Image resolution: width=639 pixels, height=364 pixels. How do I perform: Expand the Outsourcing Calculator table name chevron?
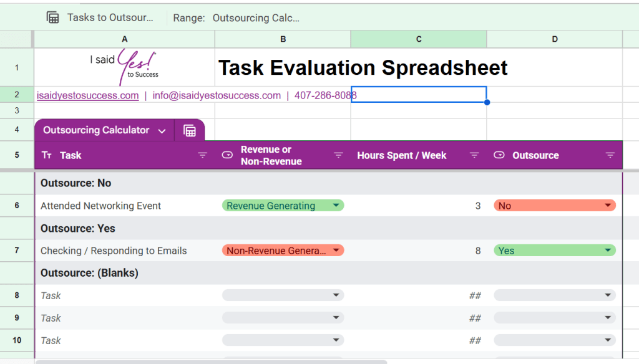click(162, 131)
